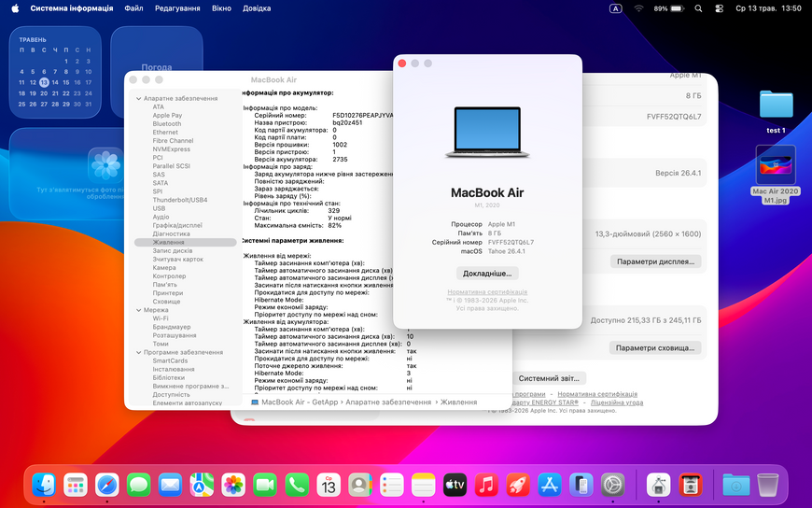Select Thunderbolt/USB4 in hardware list
Viewport: 812px width, 508px height.
pos(180,200)
